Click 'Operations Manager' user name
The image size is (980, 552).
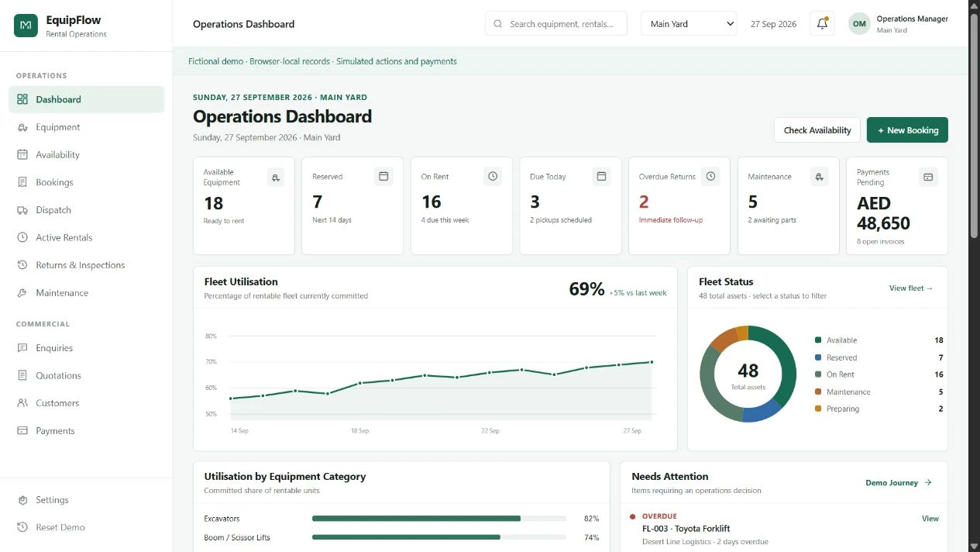click(912, 19)
